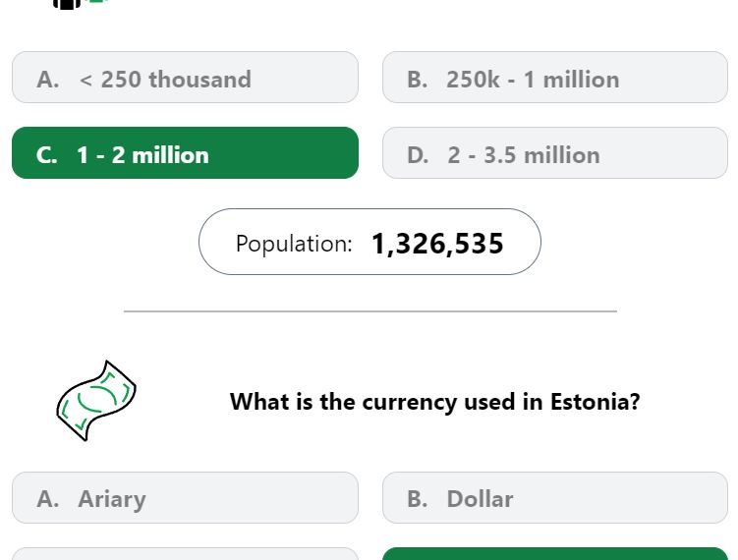Click the green banknote currency icon
Image resolution: width=738 pixels, height=560 pixels.
coord(96,401)
